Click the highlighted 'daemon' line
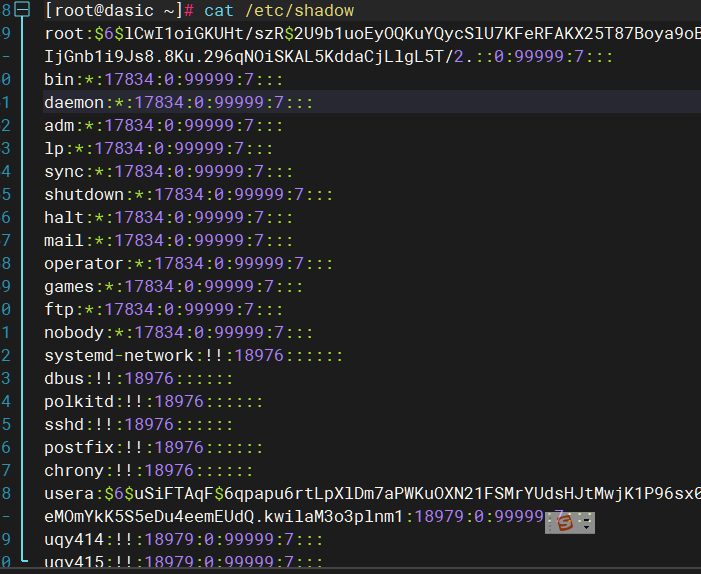 [179, 102]
